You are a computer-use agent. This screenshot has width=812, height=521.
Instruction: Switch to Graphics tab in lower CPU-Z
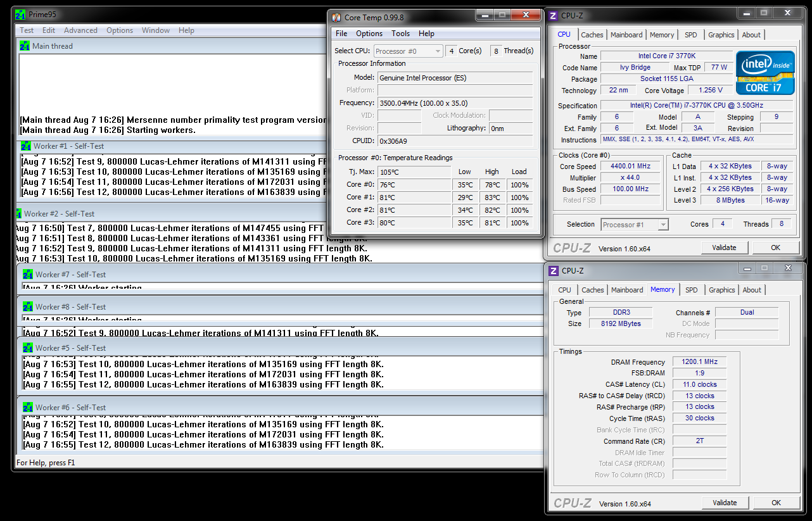pos(722,290)
